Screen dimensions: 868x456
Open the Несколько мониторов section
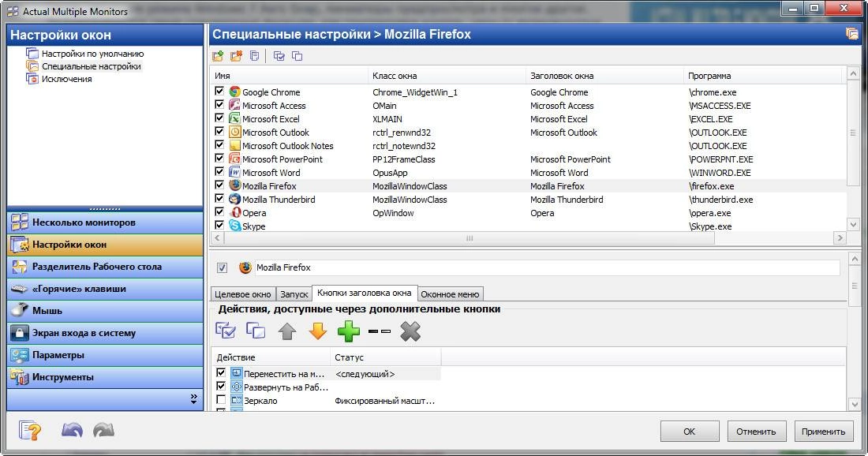click(x=105, y=222)
